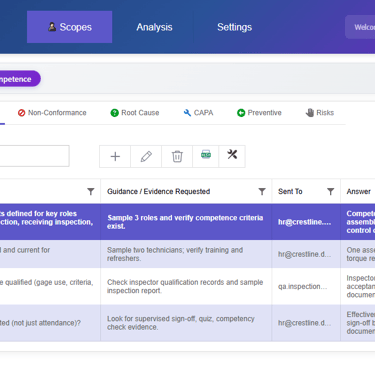Click 'qualified (gage use, criteria,' question cell
The width and height of the screenshot is (375, 366).
(50, 286)
